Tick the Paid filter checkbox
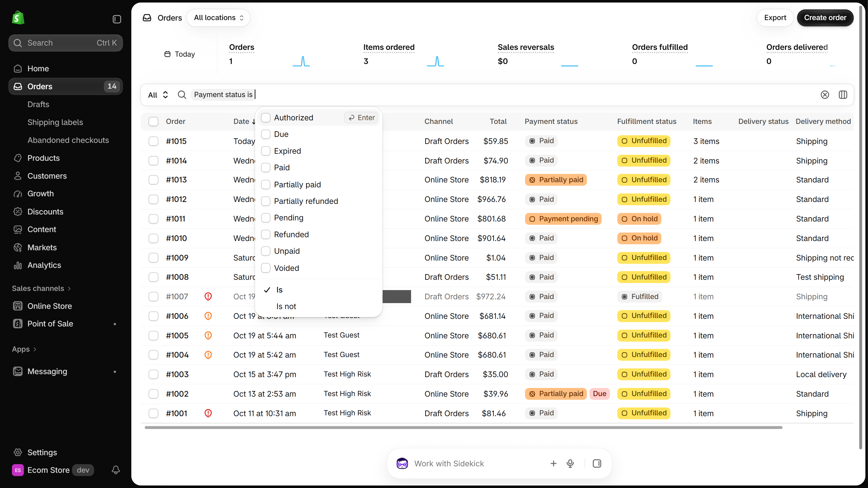This screenshot has width=868, height=488. [x=266, y=167]
